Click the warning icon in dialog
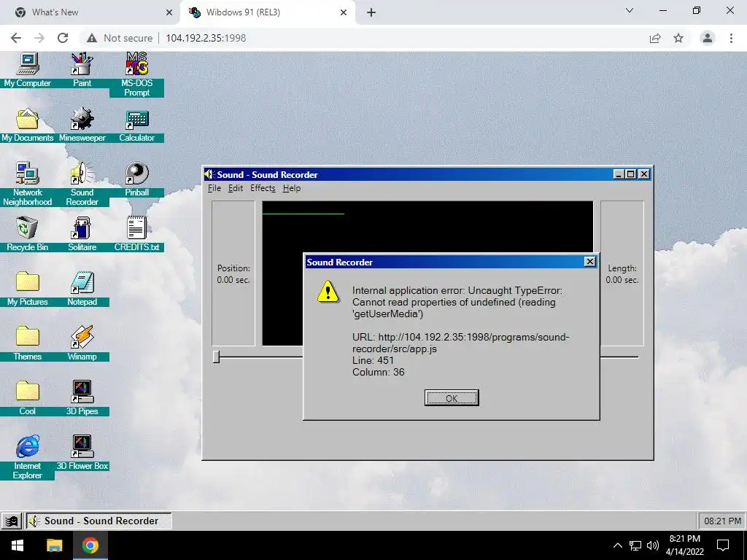This screenshot has width=747, height=560. [328, 292]
